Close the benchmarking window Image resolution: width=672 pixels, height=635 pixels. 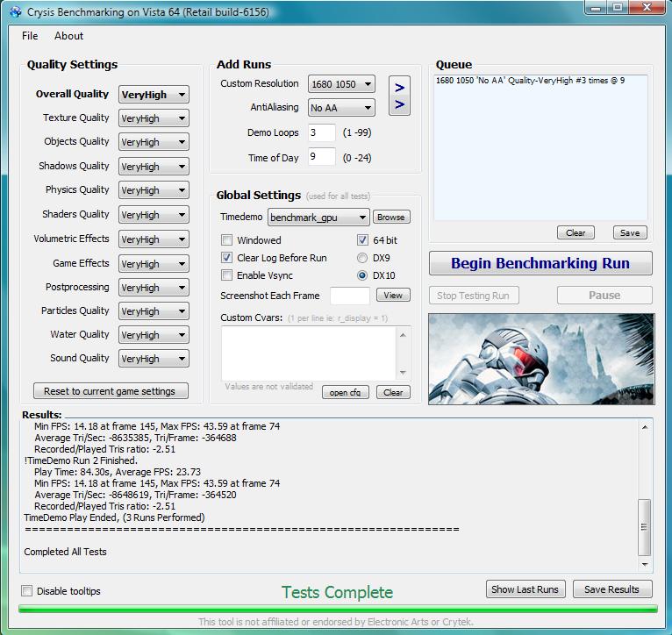pyautogui.click(x=647, y=7)
